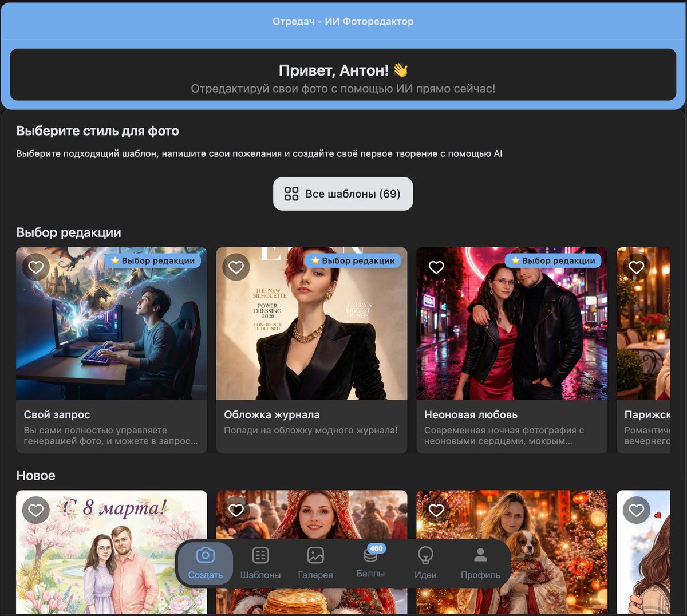687x616 pixels.
Task: Click the 460 points badge
Action: (376, 548)
